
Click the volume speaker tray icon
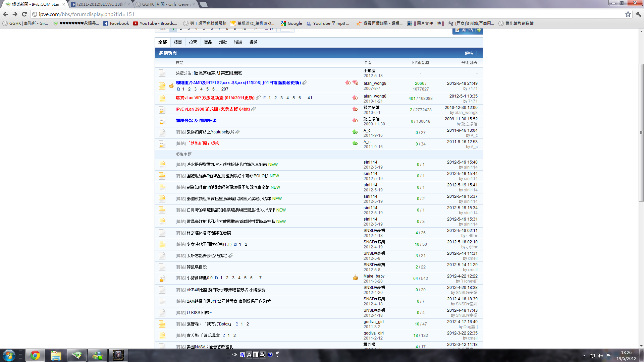pyautogui.click(x=600, y=356)
